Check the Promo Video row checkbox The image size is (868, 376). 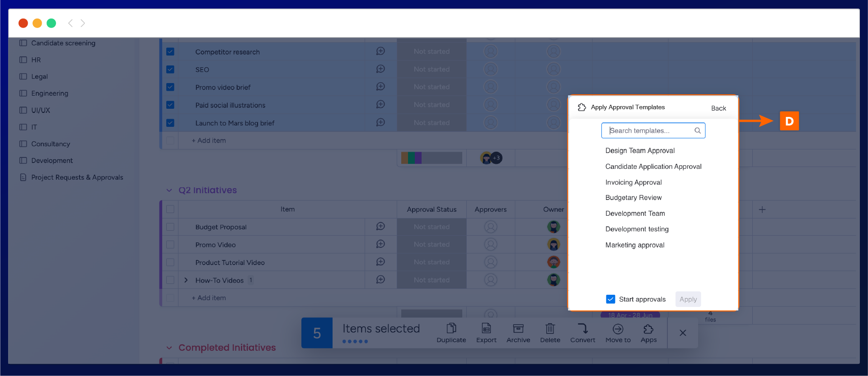coord(170,245)
